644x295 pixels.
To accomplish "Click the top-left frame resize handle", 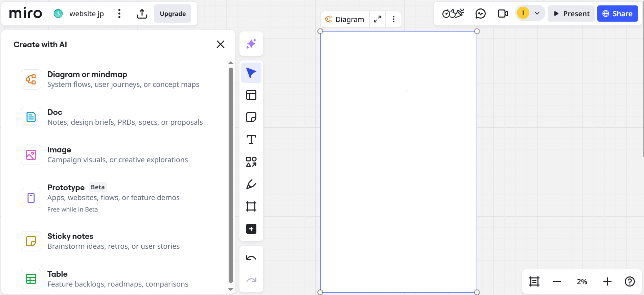I will click(x=320, y=31).
